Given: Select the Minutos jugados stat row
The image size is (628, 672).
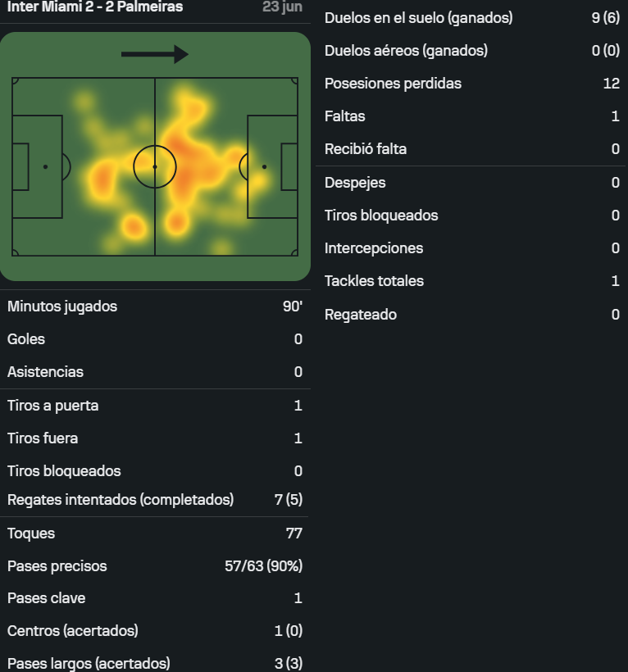Looking at the screenshot, I should point(155,306).
